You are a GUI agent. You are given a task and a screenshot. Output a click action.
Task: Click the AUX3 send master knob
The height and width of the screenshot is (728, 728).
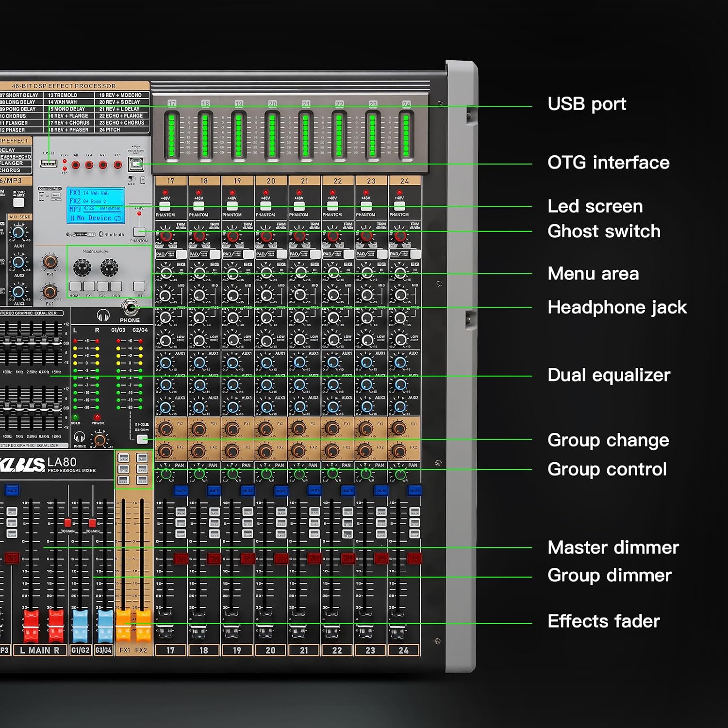click(18, 292)
